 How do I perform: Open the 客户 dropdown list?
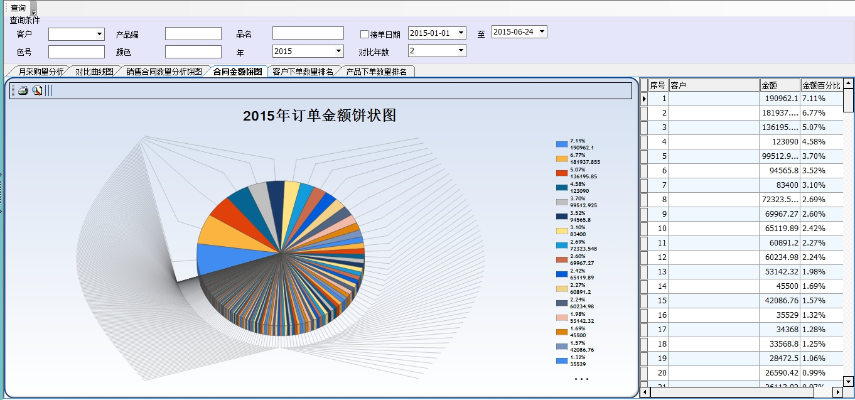pyautogui.click(x=99, y=34)
